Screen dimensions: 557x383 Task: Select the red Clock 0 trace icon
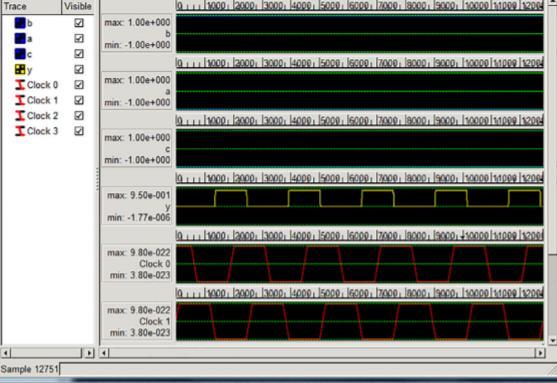[x=20, y=85]
